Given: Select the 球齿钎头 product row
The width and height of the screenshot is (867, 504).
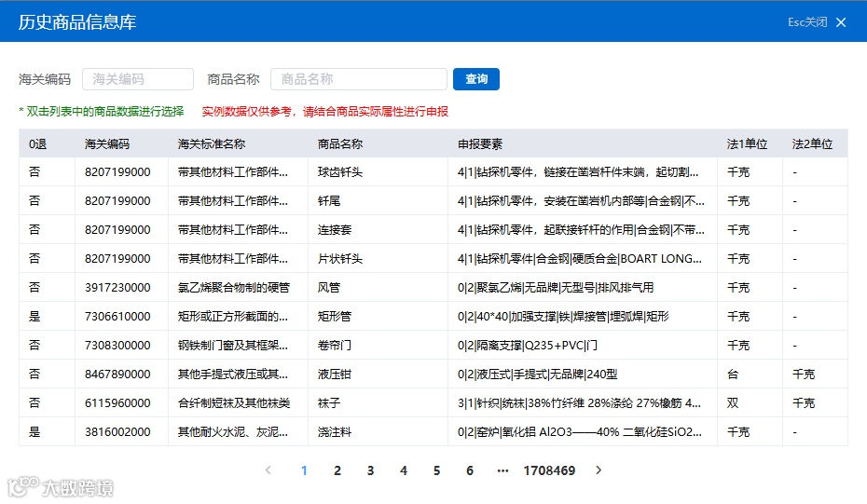Looking at the screenshot, I should coord(433,171).
